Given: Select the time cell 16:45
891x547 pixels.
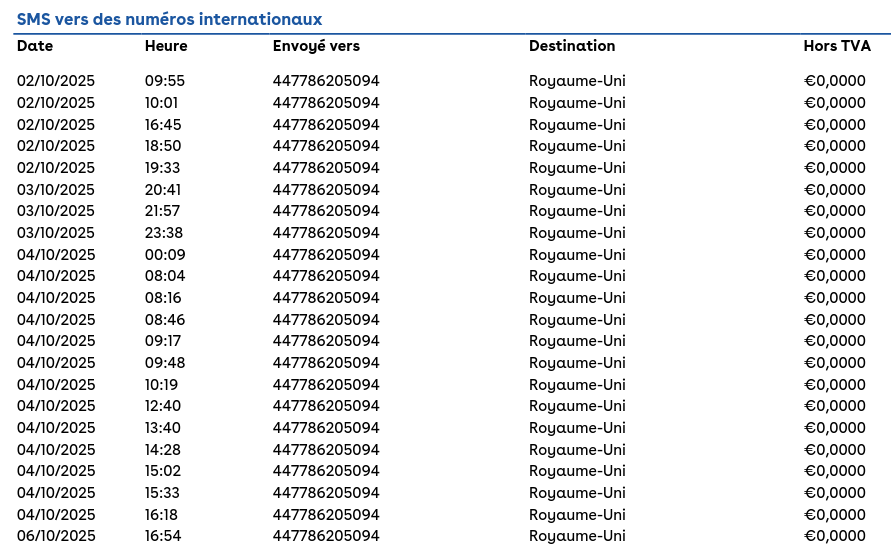Looking at the screenshot, I should point(163,124).
